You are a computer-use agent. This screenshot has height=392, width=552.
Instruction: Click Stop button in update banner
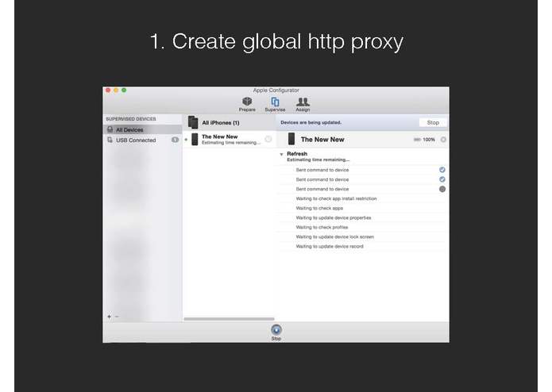pyautogui.click(x=433, y=123)
